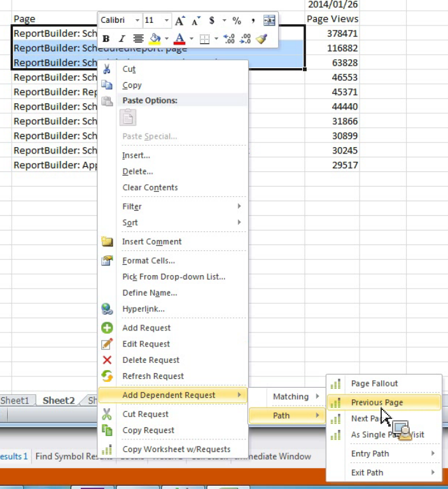Screen dimensions: 448x489
Task: Click the 2014/01/26 date cell
Action: pyautogui.click(x=332, y=4)
